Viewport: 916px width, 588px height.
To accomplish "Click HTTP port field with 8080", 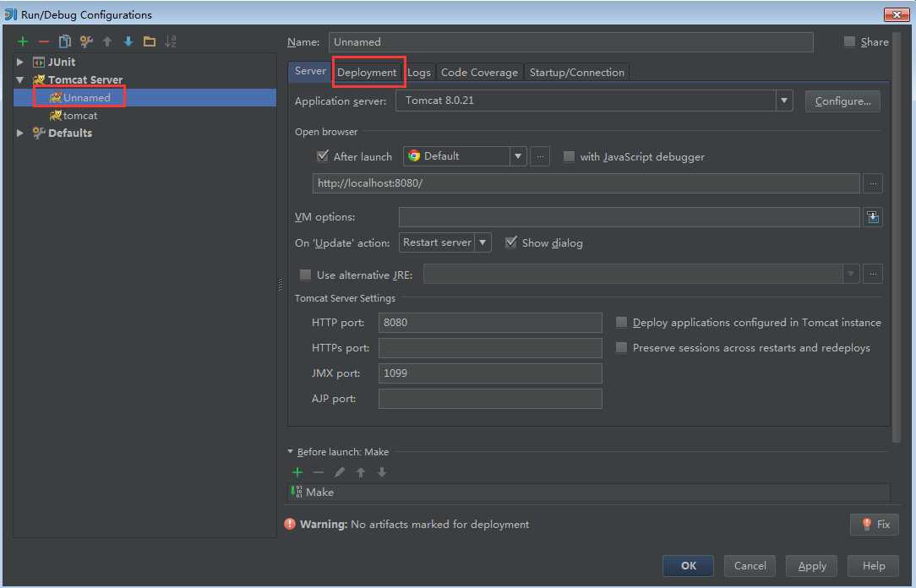I will (490, 323).
